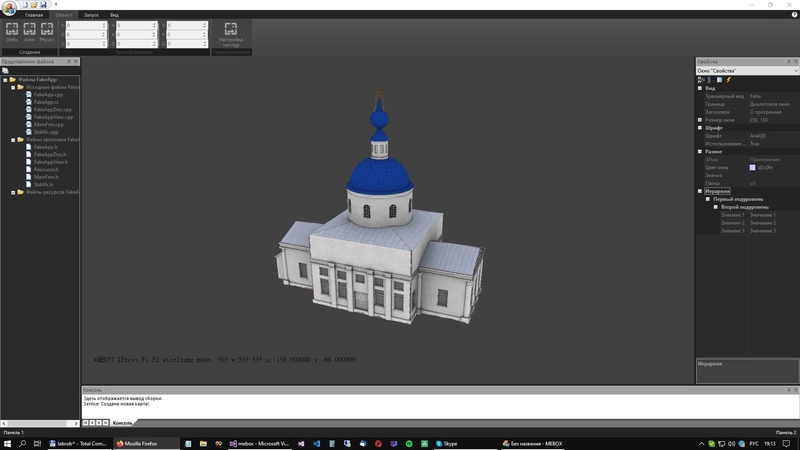Viewport: 800px width, 450px height.
Task: Increment stepper of first X field
Action: pyautogui.click(x=104, y=23)
